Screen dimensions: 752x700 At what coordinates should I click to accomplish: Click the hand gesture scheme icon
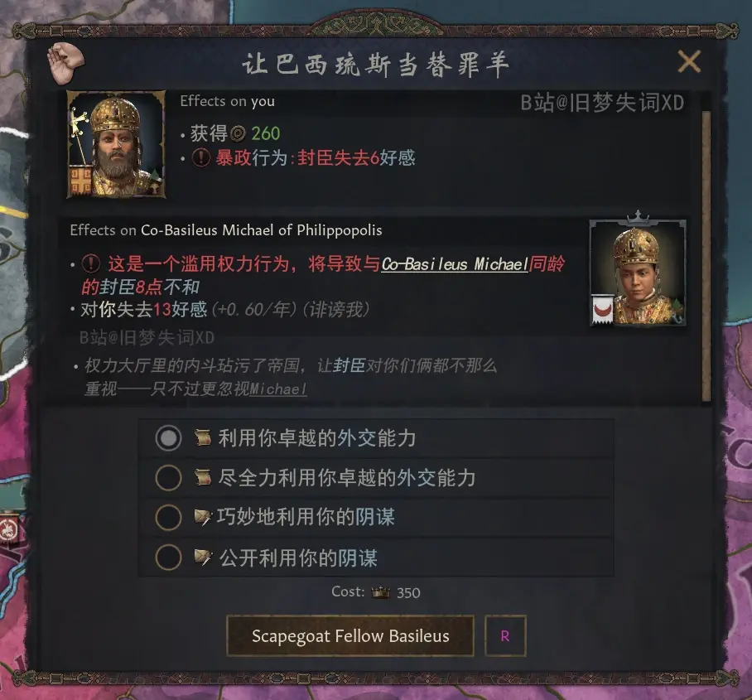[65, 63]
